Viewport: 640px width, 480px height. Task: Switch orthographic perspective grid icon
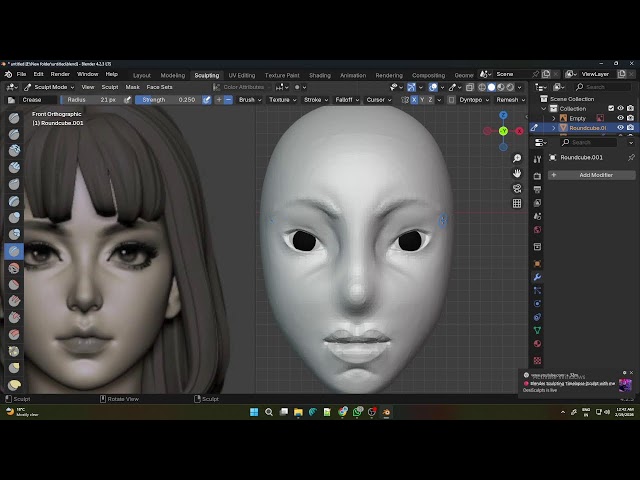tap(517, 203)
